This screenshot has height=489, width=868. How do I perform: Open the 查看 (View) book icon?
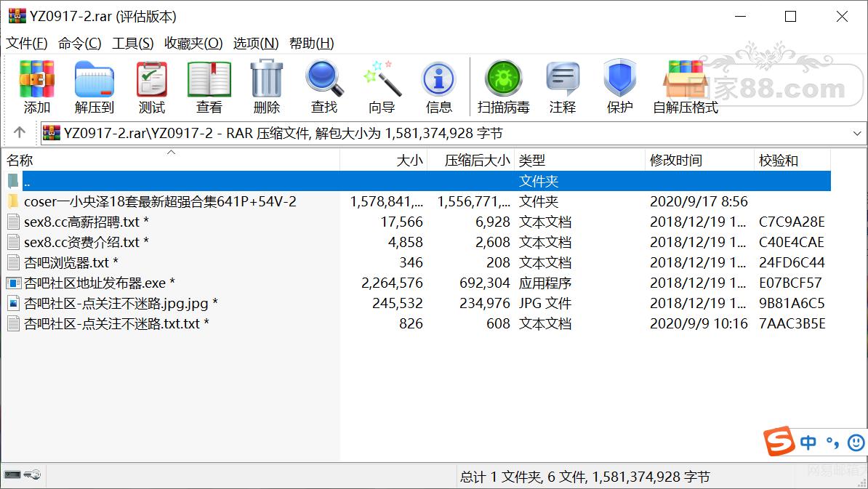pos(209,87)
